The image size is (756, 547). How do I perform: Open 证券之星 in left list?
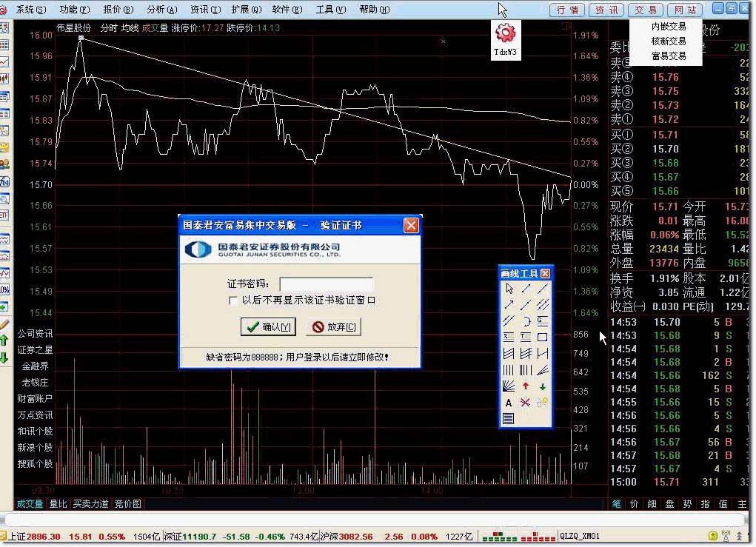[x=35, y=350]
